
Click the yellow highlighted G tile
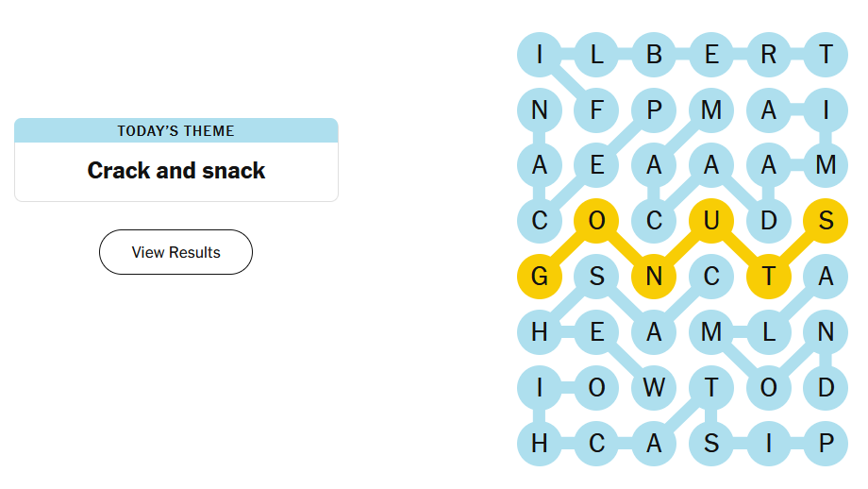(540, 277)
